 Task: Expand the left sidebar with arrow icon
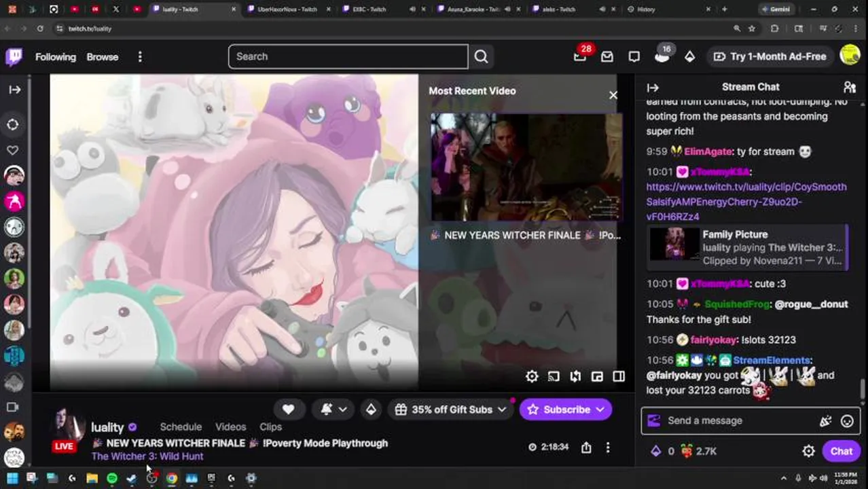click(x=14, y=90)
